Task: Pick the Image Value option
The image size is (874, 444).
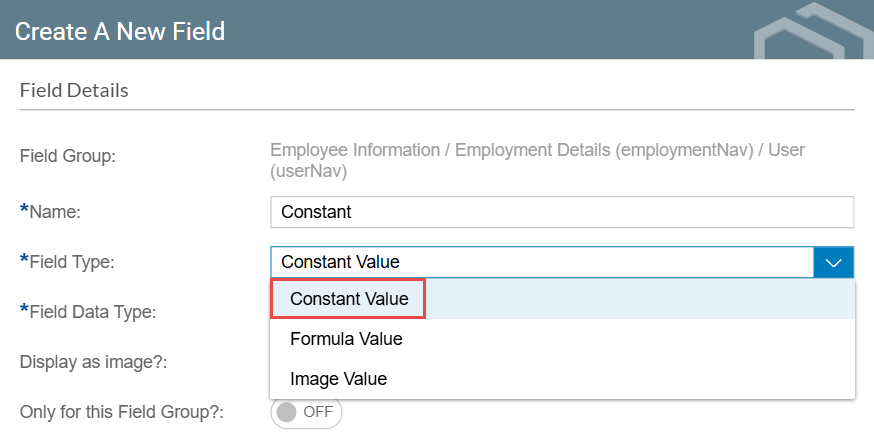Action: click(338, 379)
